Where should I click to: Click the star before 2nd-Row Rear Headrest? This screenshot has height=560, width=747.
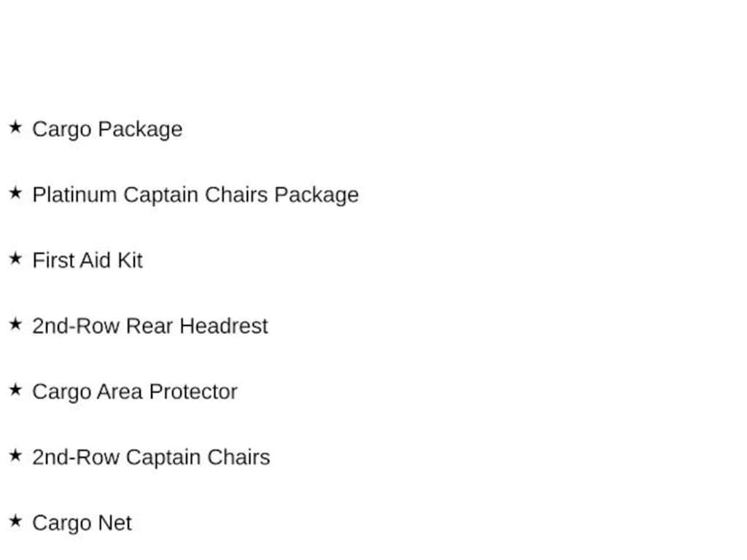[x=15, y=324]
